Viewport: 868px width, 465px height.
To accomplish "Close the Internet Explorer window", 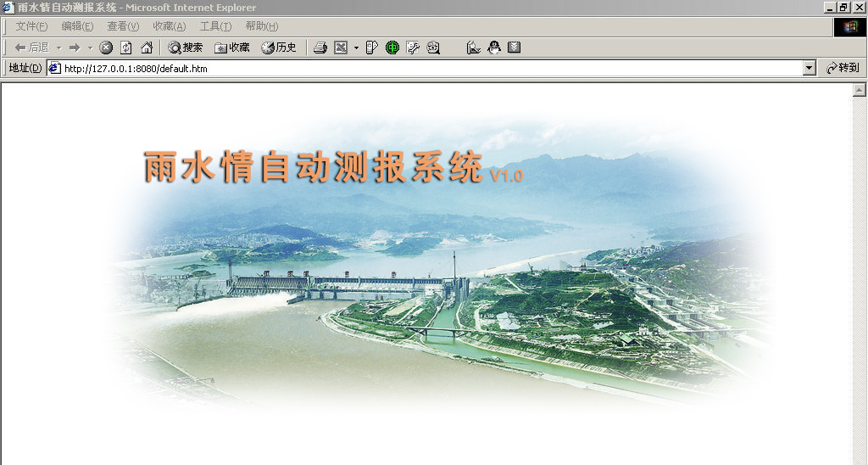I will pos(858,7).
